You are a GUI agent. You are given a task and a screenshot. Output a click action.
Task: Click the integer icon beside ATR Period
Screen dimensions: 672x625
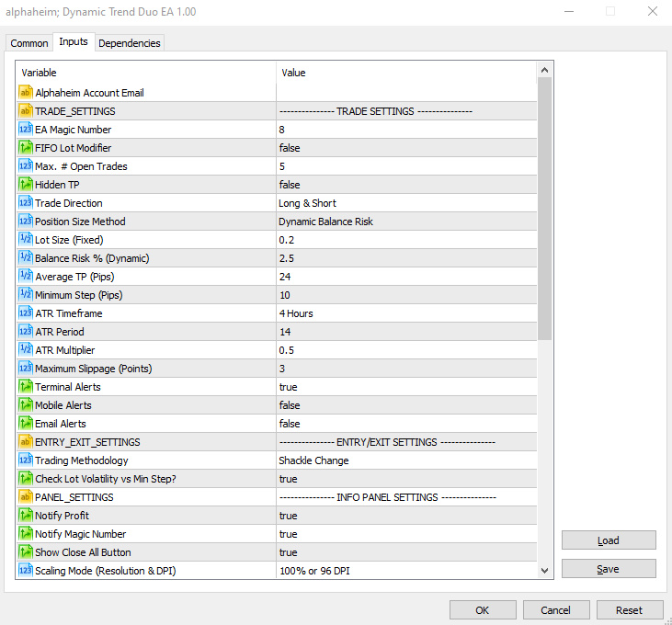[x=26, y=332]
